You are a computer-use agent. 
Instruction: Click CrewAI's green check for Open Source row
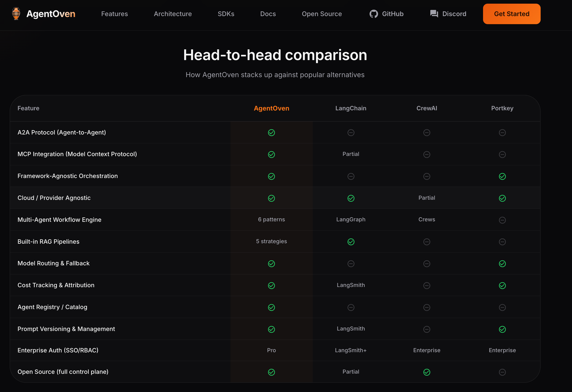(x=426, y=372)
